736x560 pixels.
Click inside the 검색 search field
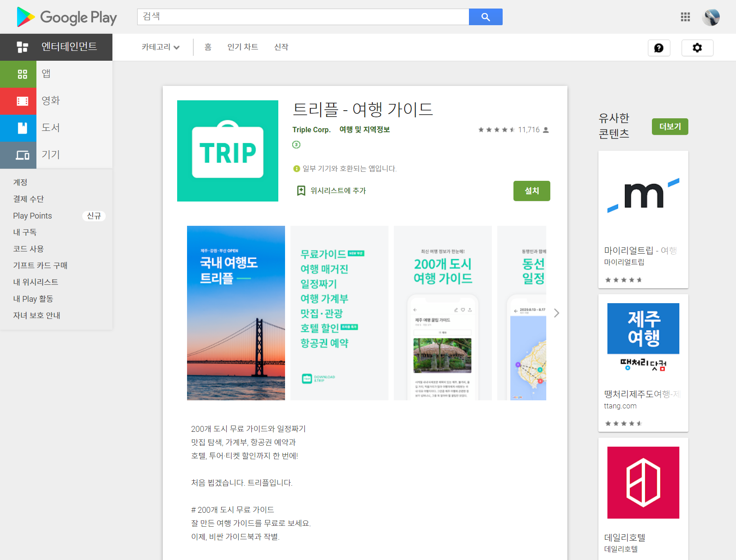tap(303, 17)
